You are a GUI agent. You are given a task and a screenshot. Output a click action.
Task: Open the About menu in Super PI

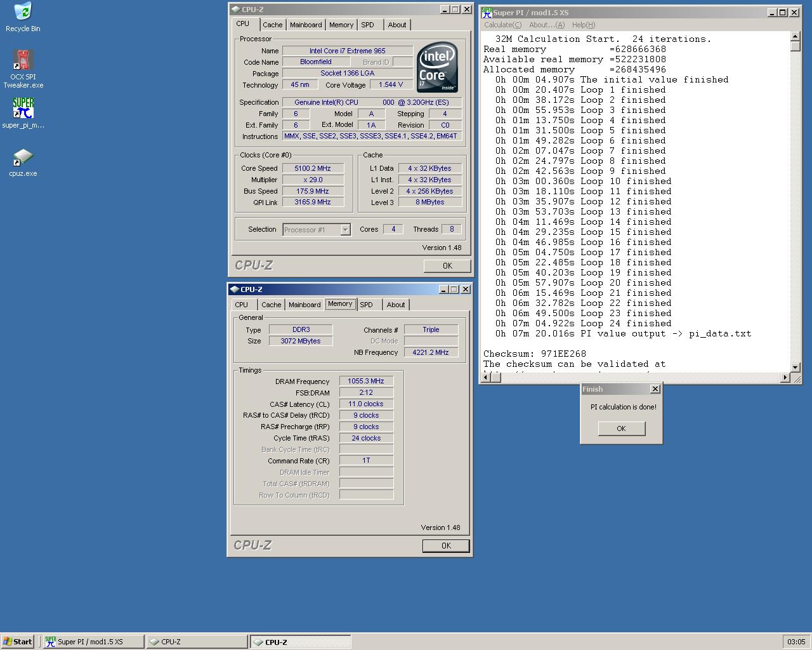tap(547, 25)
